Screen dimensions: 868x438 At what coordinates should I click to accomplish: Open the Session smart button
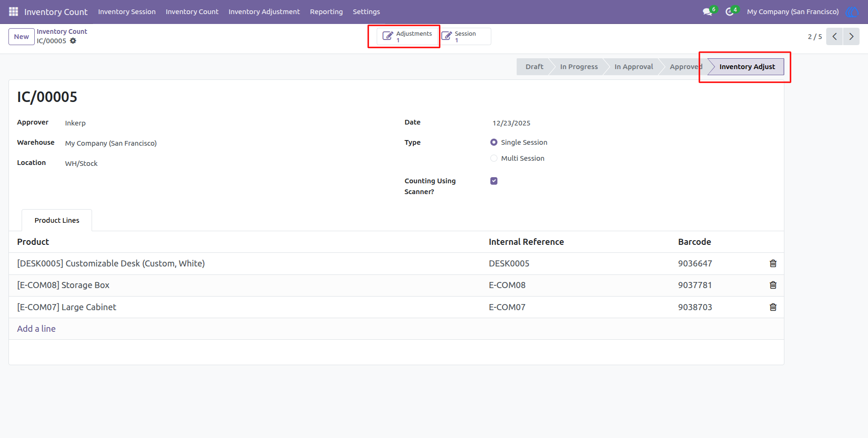[465, 36]
